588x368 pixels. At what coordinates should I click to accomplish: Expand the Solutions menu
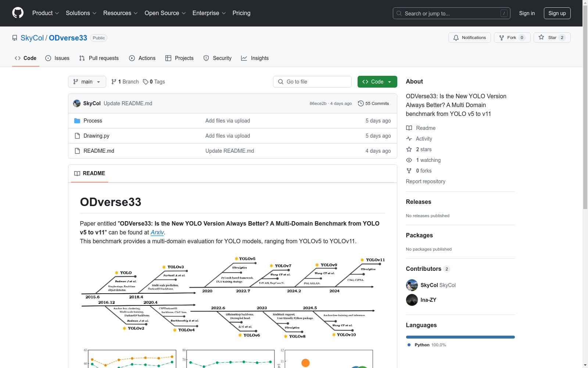pos(81,13)
